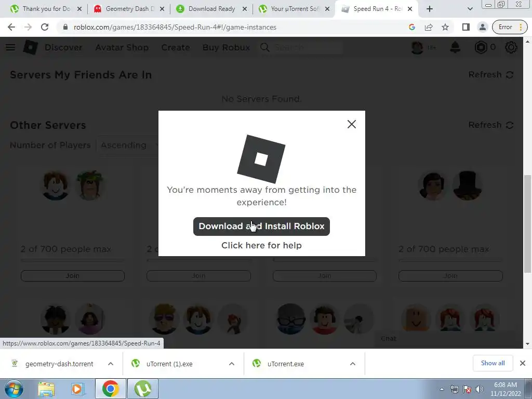Image resolution: width=532 pixels, height=399 pixels.
Task: Open Discover in Roblox nav
Action: pyautogui.click(x=63, y=47)
